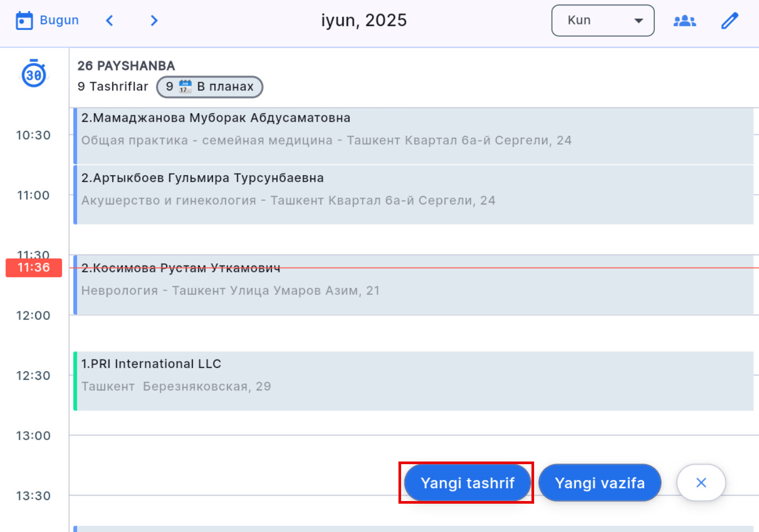Expand view selector using dropdown arrow
The height and width of the screenshot is (532, 759).
pyautogui.click(x=638, y=21)
